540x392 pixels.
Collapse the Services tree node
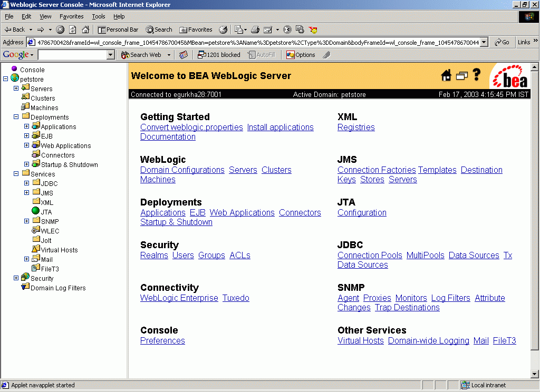pos(16,173)
